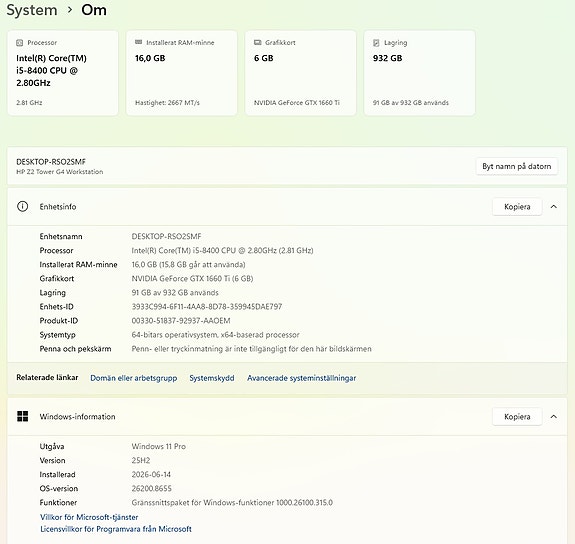The height and width of the screenshot is (544, 575).
Task: Click the storage icon in Lagring card
Action: pyautogui.click(x=376, y=43)
